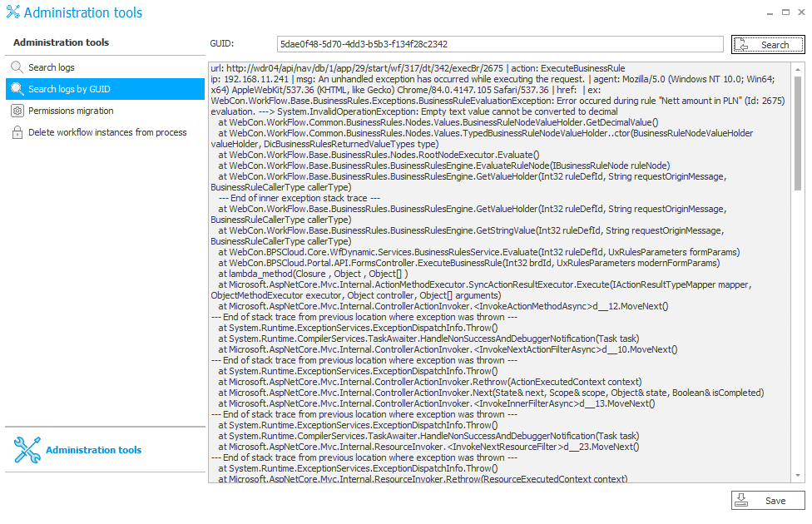The width and height of the screenshot is (812, 524).
Task: Click the log line starting 'url: http://wdr04/api'
Action: tap(418, 68)
